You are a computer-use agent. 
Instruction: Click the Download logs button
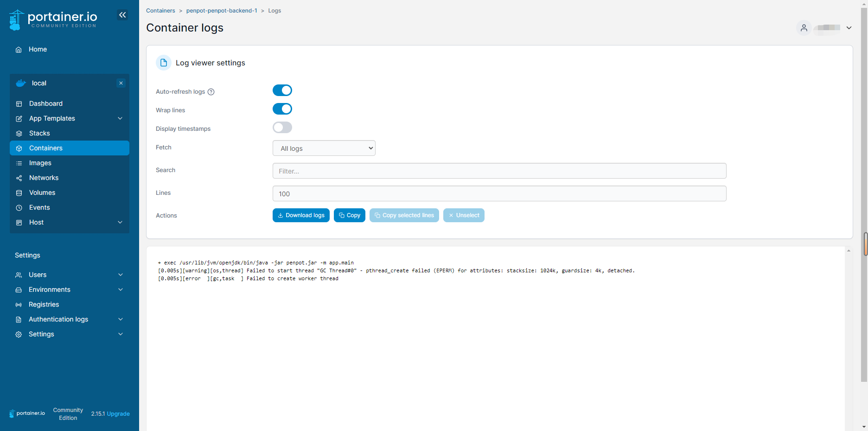301,215
